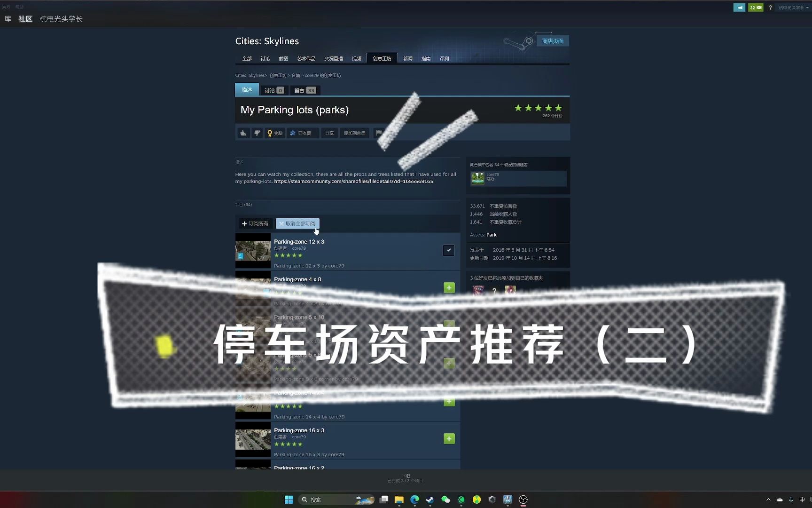Open the account name dropdown at top right
Screen dimensions: 812x508
coord(793,8)
